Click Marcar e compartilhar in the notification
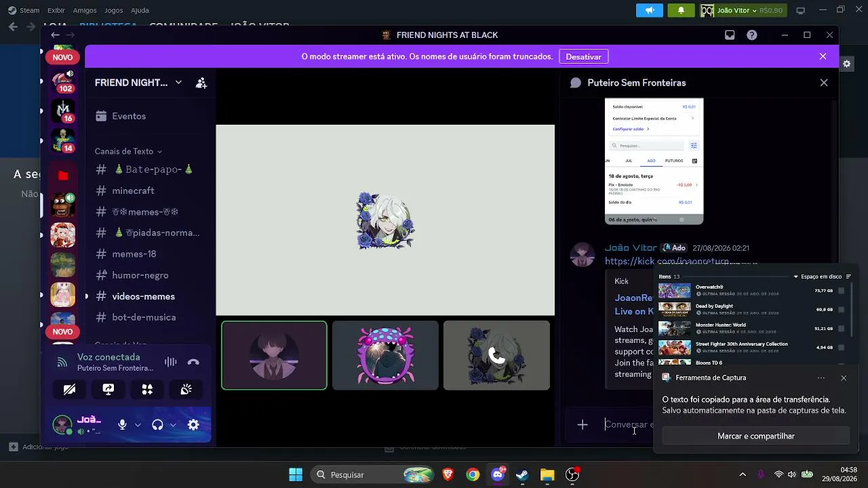Viewport: 868px width, 488px height. click(x=755, y=436)
